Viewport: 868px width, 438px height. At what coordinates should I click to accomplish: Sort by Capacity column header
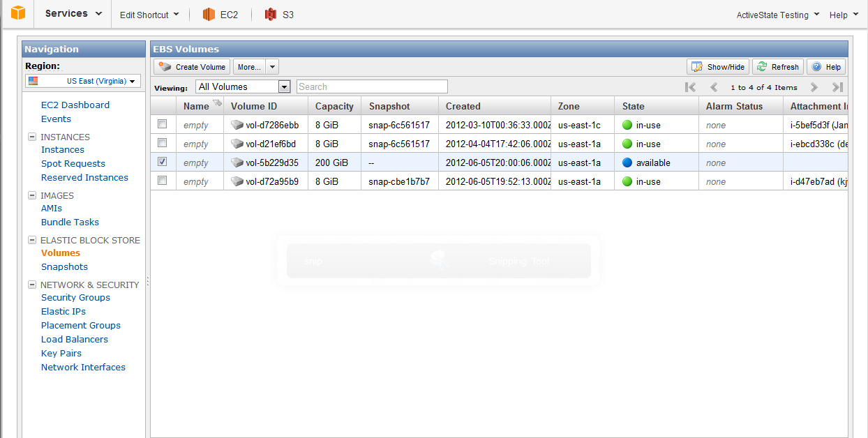point(334,106)
